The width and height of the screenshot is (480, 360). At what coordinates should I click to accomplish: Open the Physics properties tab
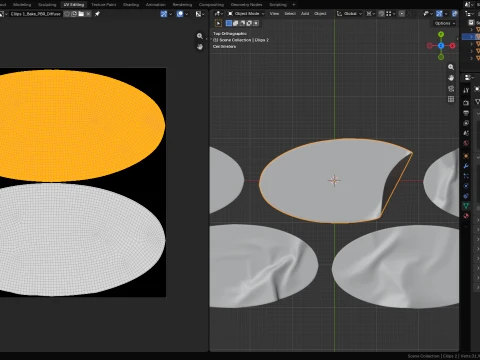pyautogui.click(x=466, y=186)
